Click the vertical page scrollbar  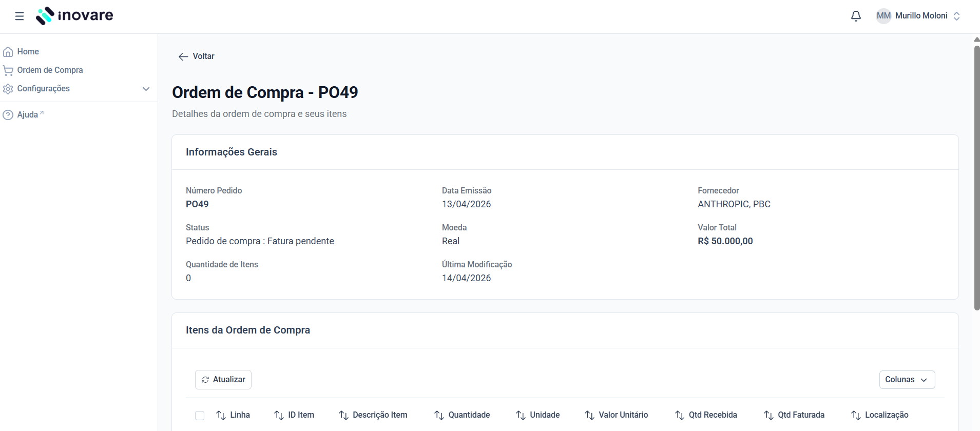tap(977, 178)
